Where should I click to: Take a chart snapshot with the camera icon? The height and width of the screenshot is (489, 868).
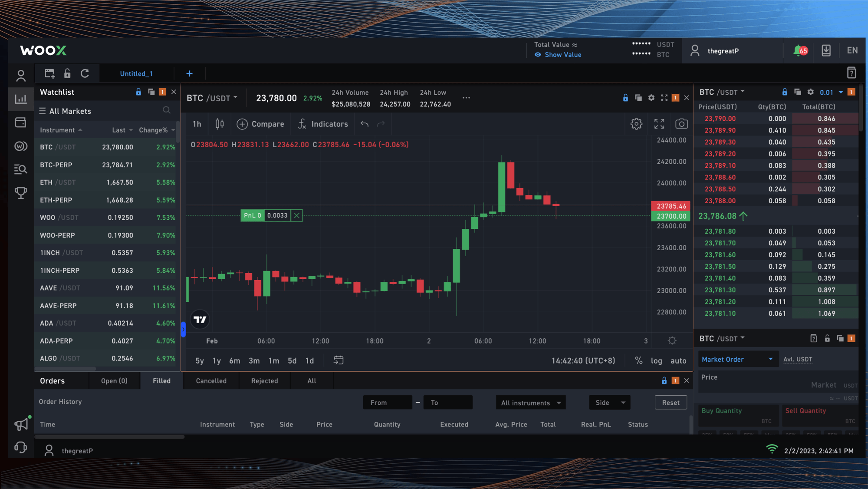(681, 123)
